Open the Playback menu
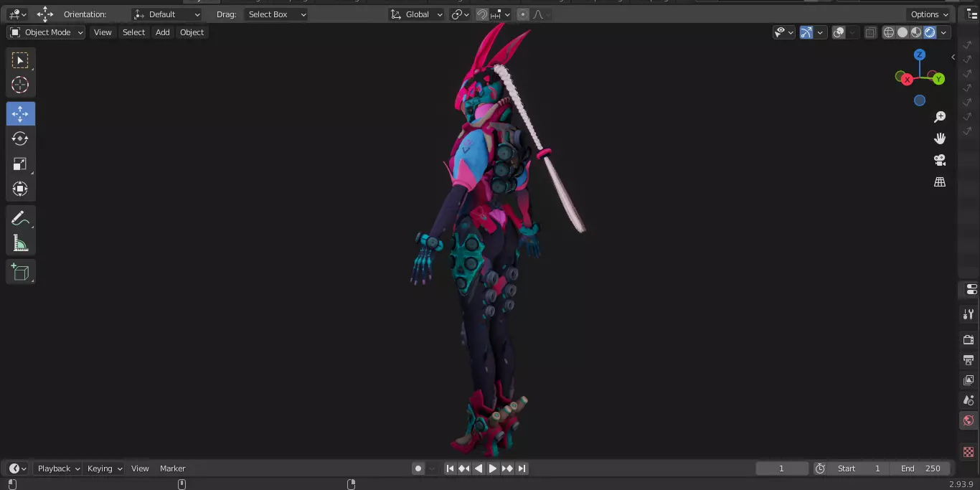 pyautogui.click(x=57, y=468)
